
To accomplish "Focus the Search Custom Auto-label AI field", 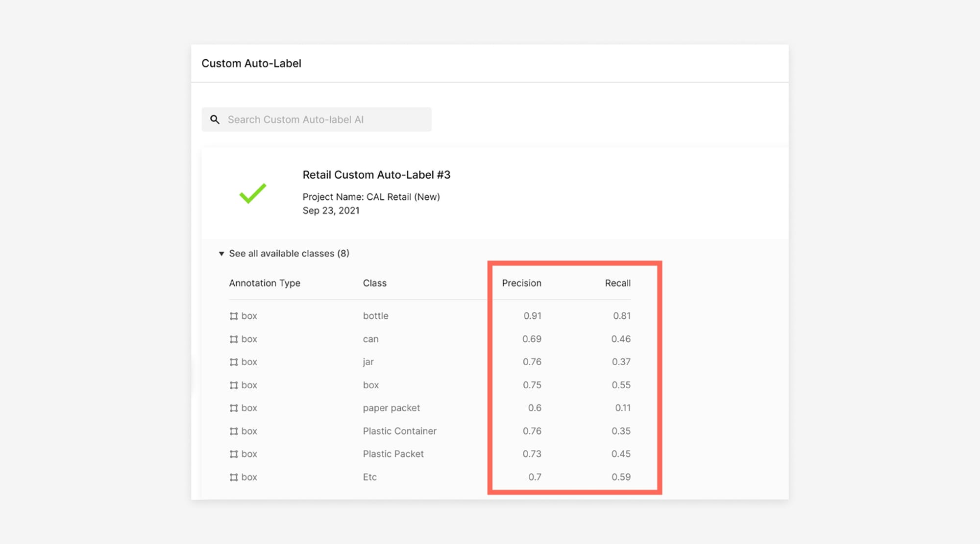I will click(317, 119).
